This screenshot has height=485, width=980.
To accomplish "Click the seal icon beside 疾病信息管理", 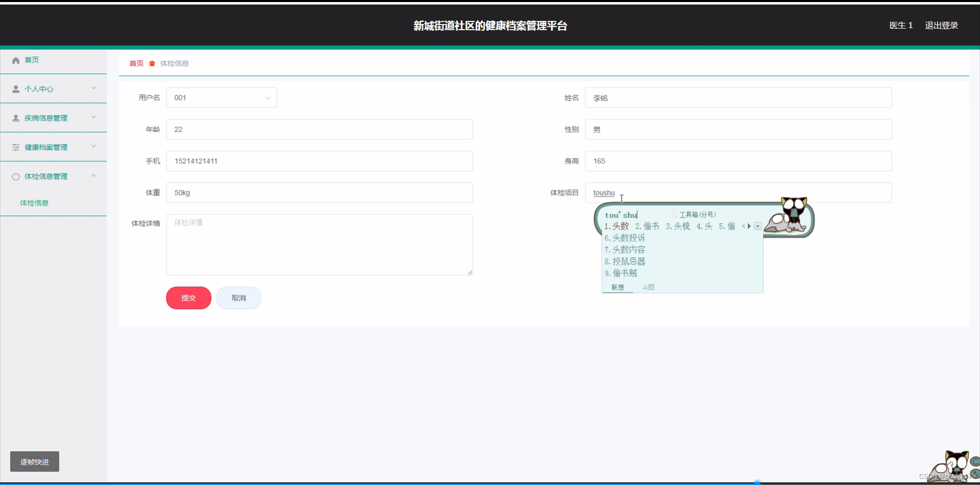I will 15,117.
